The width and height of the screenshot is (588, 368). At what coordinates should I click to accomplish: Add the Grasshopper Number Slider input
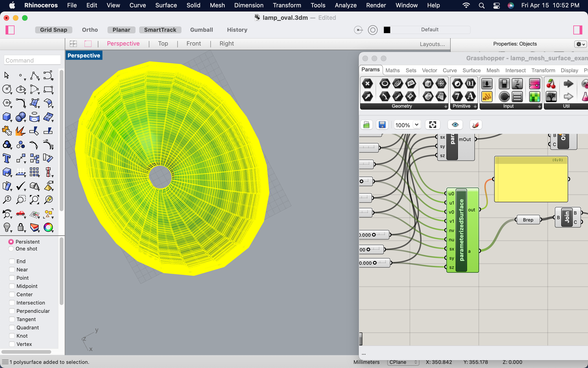point(487,84)
